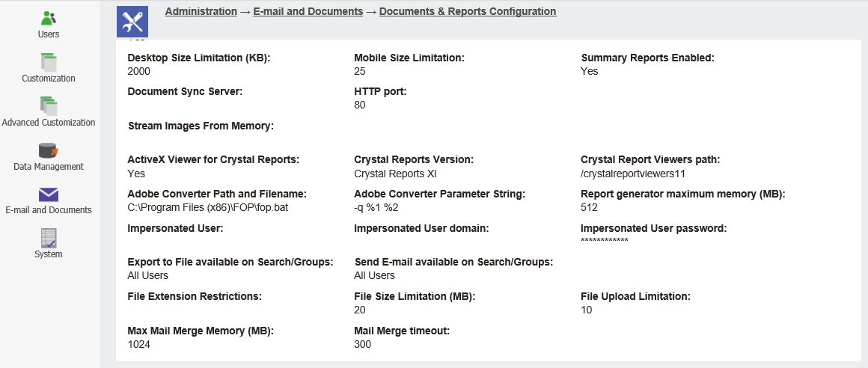The height and width of the screenshot is (368, 868).
Task: Click the Crystal Reports Version label
Action: [x=414, y=160]
